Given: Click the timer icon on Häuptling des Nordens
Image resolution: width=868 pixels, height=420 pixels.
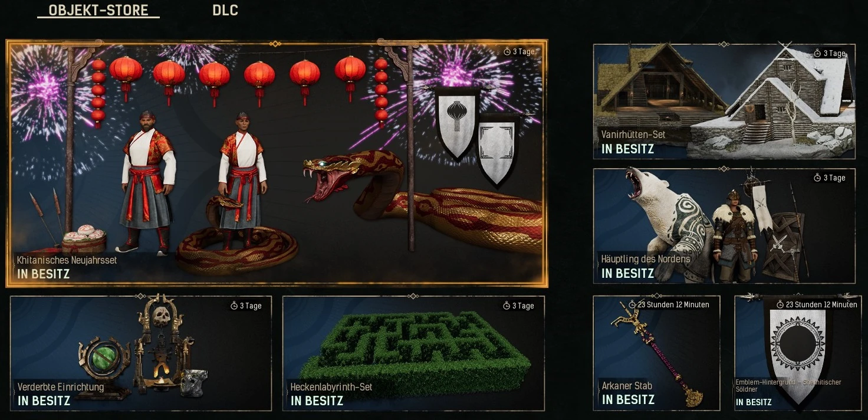Looking at the screenshot, I should tap(817, 178).
